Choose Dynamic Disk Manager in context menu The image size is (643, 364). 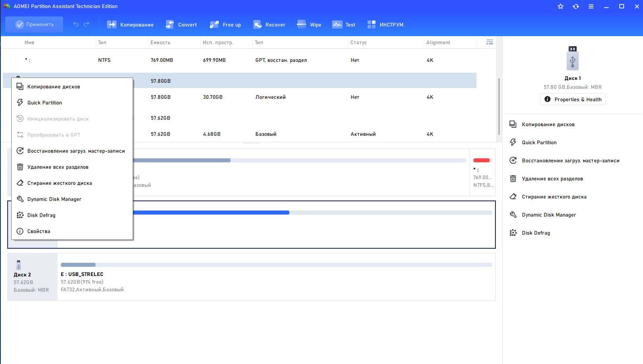click(x=72, y=199)
